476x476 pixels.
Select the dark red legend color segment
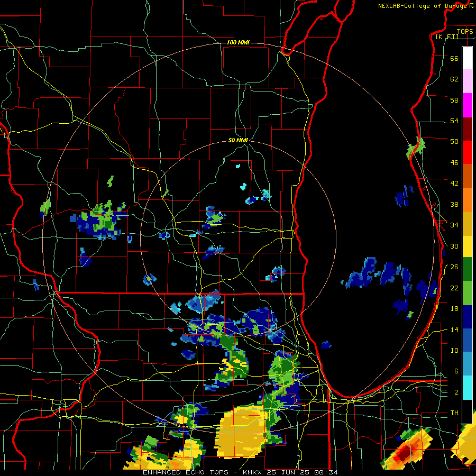(x=467, y=129)
